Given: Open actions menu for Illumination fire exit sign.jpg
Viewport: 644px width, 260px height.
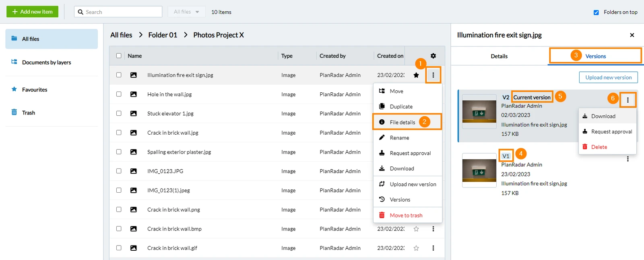Looking at the screenshot, I should click(433, 75).
